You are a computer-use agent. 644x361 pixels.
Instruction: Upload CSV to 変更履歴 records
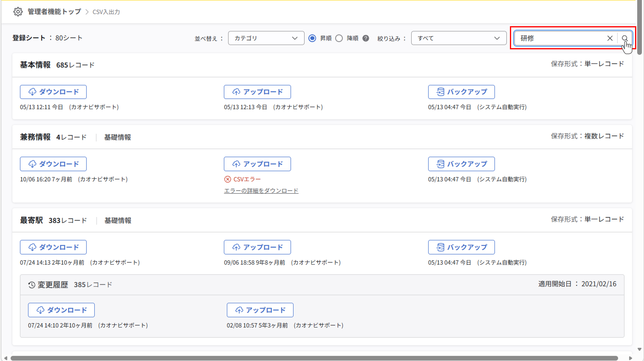(x=260, y=310)
